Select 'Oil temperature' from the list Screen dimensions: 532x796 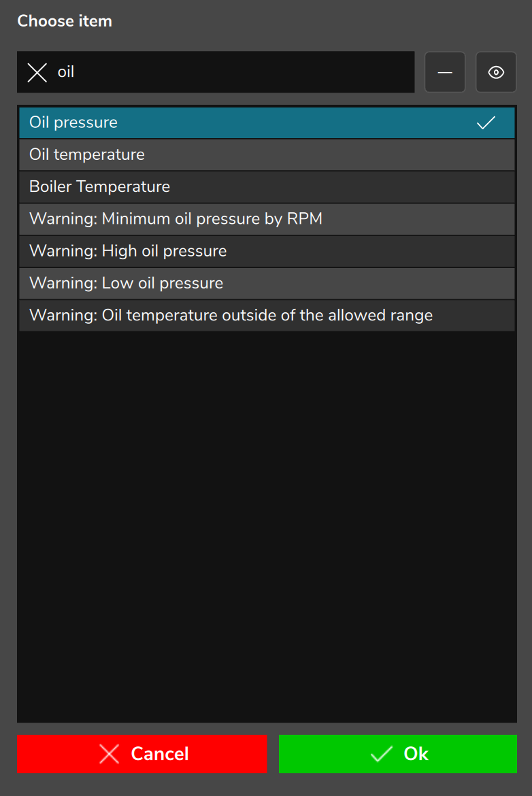tap(267, 154)
